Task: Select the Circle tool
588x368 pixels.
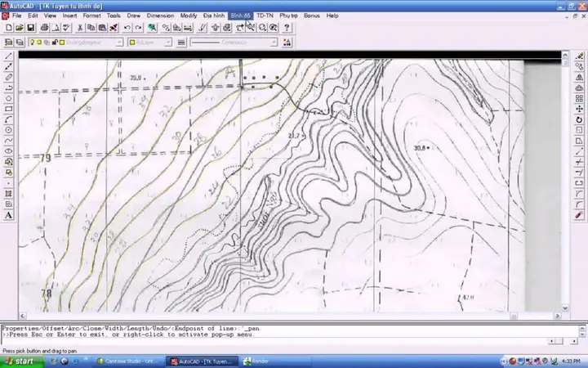Action: (8, 130)
